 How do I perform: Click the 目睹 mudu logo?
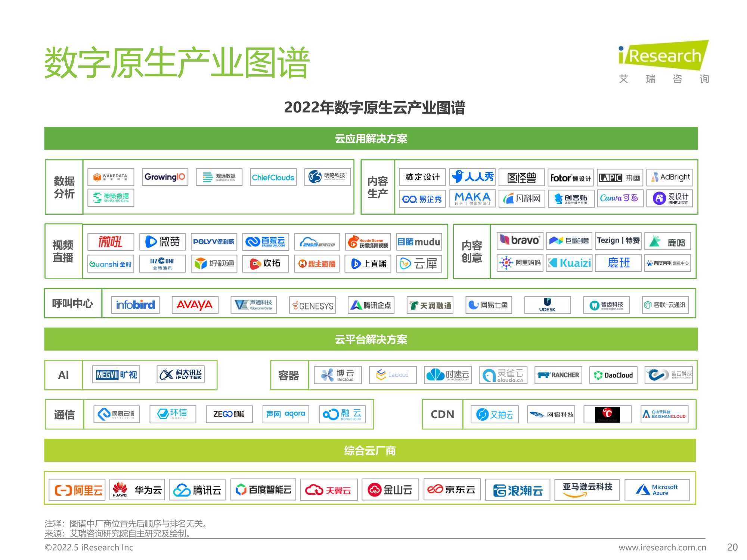(419, 242)
